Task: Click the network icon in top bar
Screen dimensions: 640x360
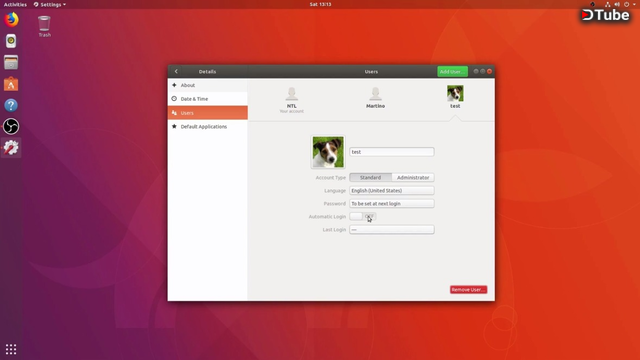Action: (x=607, y=4)
